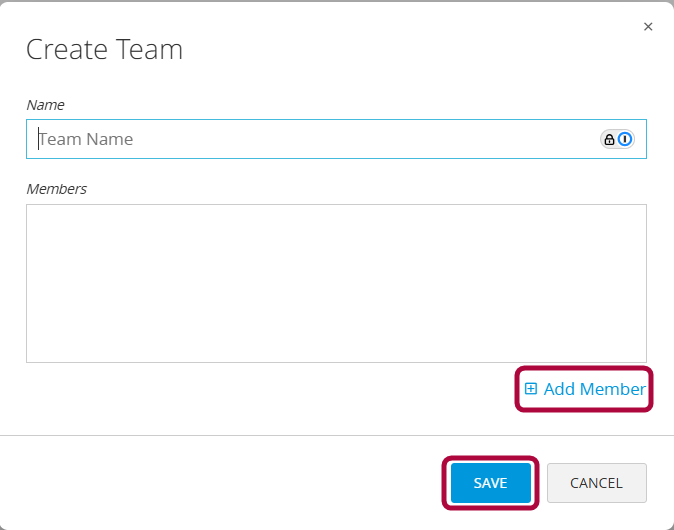Image resolution: width=674 pixels, height=530 pixels.
Task: Save the new team
Action: click(490, 483)
